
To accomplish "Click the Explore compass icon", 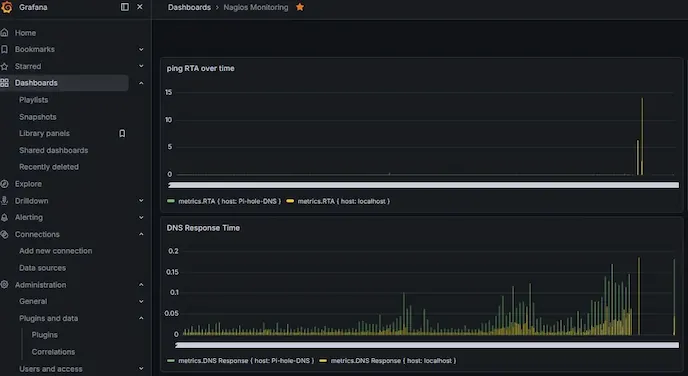I will [4, 184].
